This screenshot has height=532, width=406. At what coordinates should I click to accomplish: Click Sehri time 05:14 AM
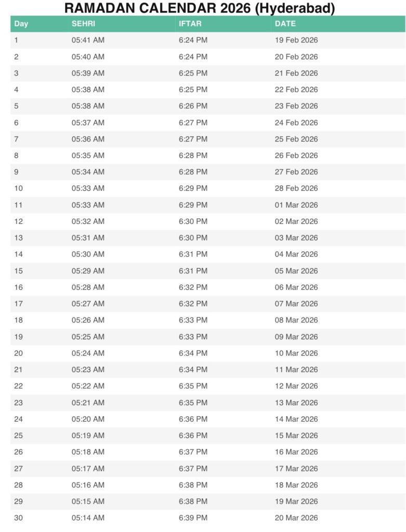[88, 517]
